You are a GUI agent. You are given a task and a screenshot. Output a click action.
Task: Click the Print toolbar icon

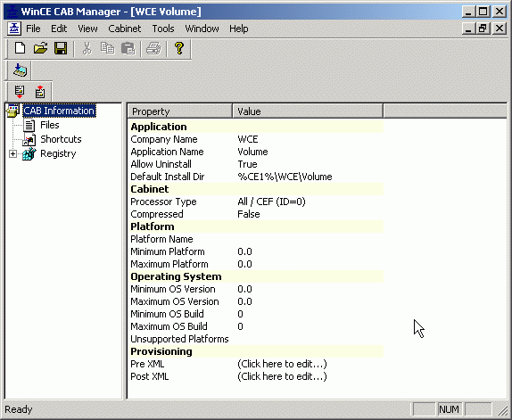click(x=153, y=49)
